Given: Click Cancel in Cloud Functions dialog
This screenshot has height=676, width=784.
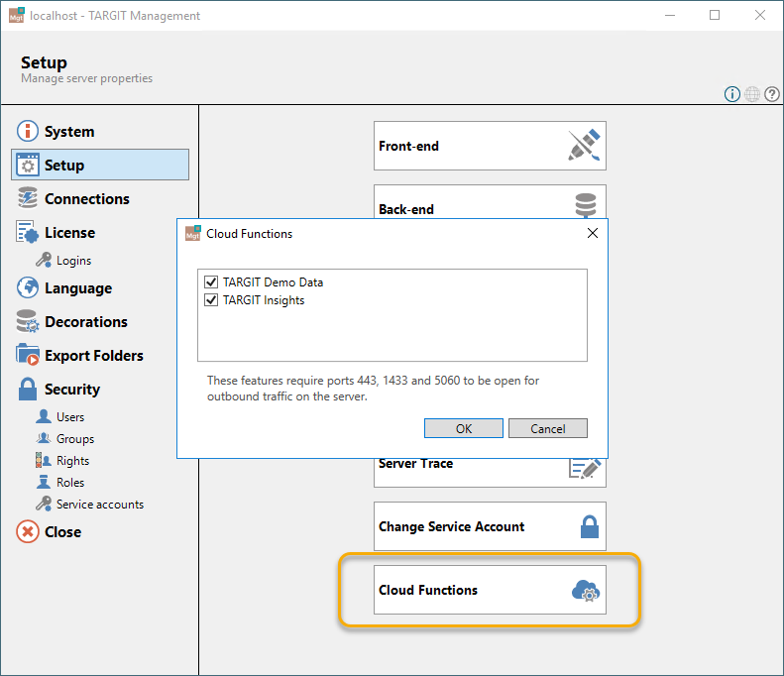Looking at the screenshot, I should 548,428.
